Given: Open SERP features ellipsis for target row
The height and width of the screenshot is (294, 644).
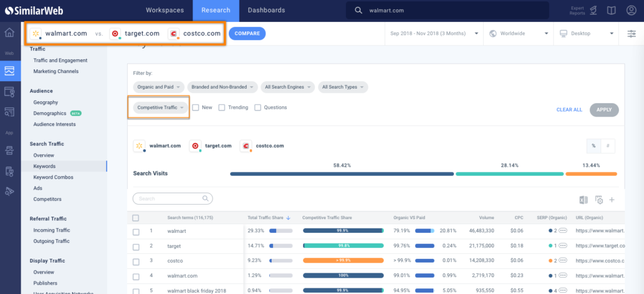Looking at the screenshot, I should 563,246.
